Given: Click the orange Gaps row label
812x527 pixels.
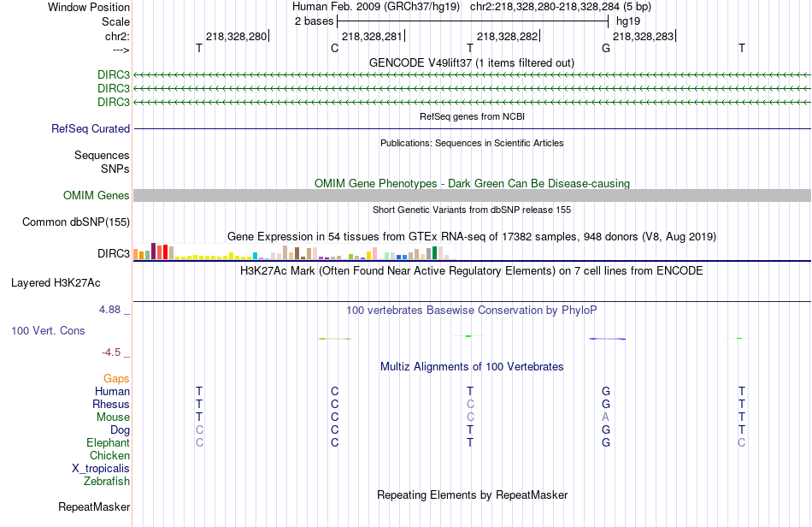Looking at the screenshot, I should [116, 379].
